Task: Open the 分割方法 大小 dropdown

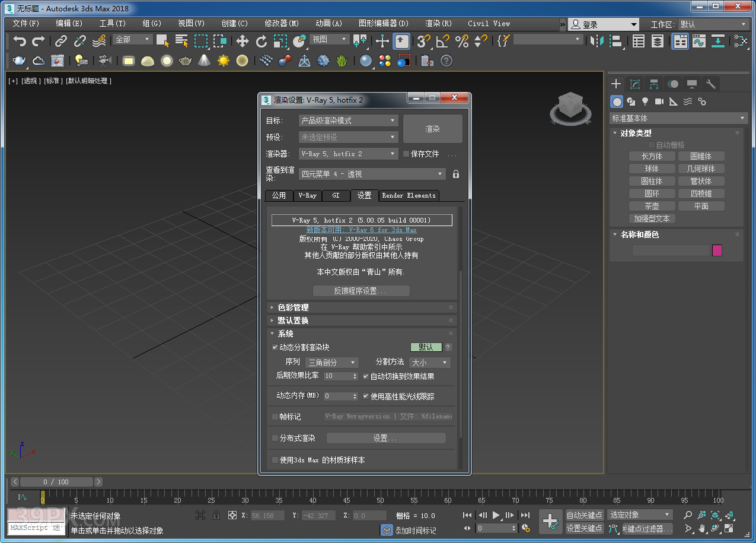Action: [430, 363]
